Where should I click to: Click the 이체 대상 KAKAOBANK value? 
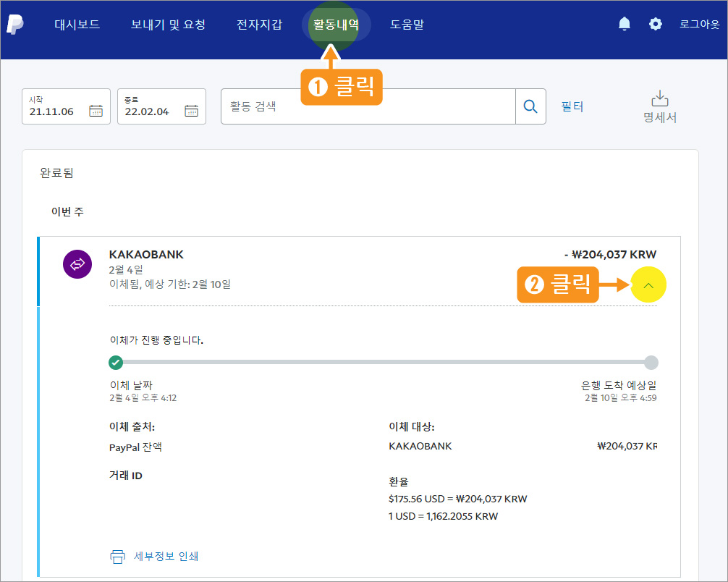point(420,447)
